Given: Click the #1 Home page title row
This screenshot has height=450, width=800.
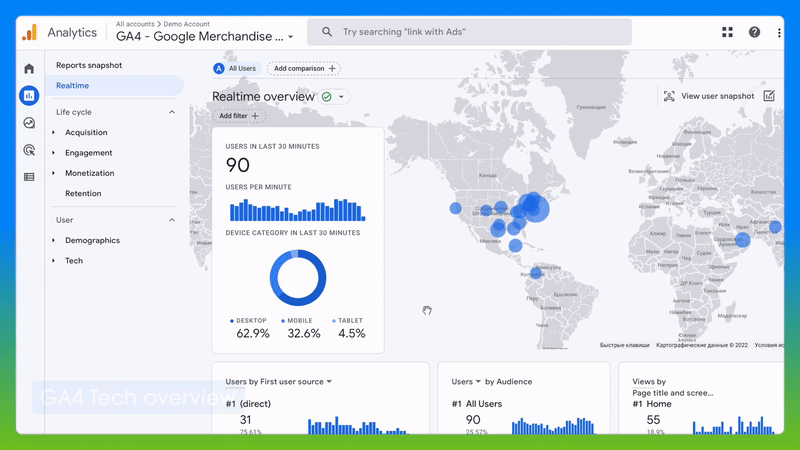Looking at the screenshot, I should pyautogui.click(x=652, y=404).
